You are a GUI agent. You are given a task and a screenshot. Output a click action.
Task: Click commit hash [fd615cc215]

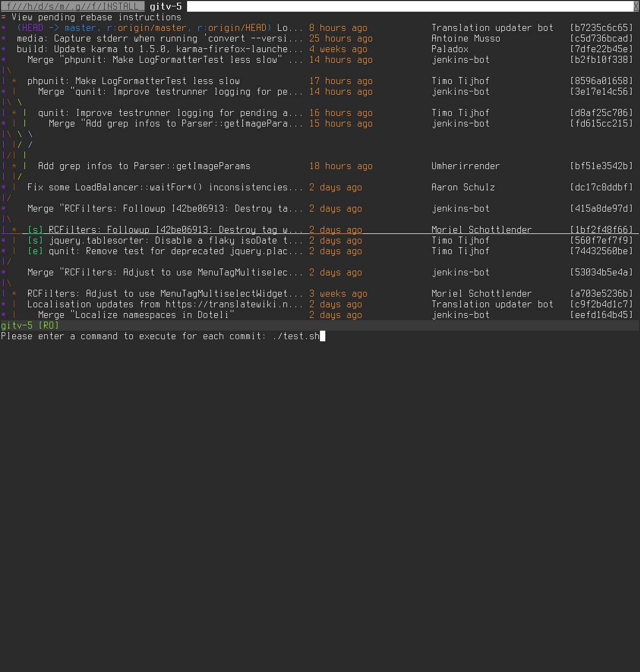[602, 123]
